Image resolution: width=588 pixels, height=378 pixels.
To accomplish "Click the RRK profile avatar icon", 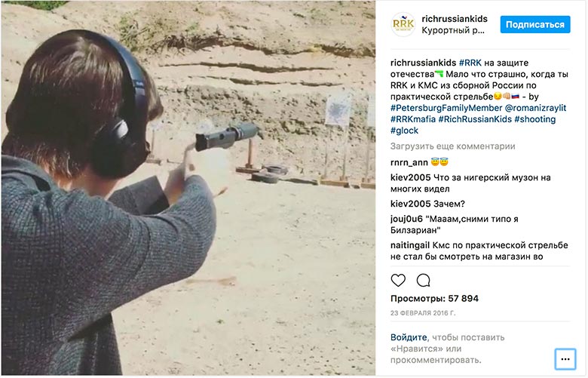I will [x=403, y=24].
